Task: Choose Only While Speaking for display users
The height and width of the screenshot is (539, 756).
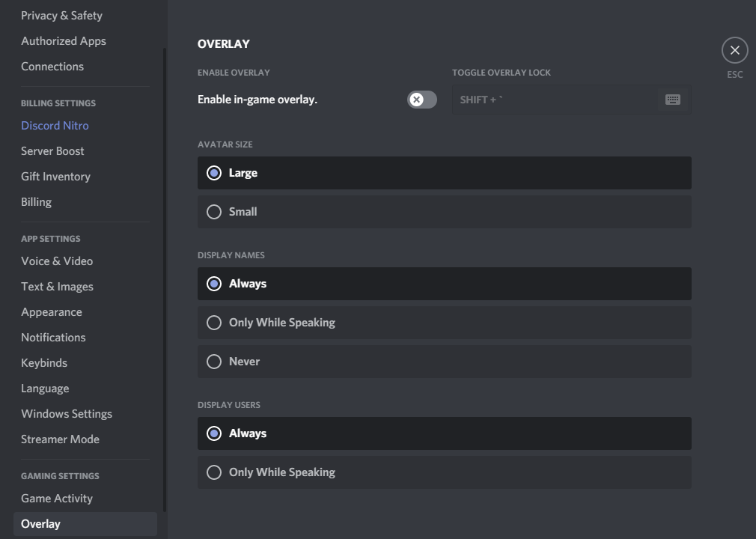Action: tap(445, 472)
